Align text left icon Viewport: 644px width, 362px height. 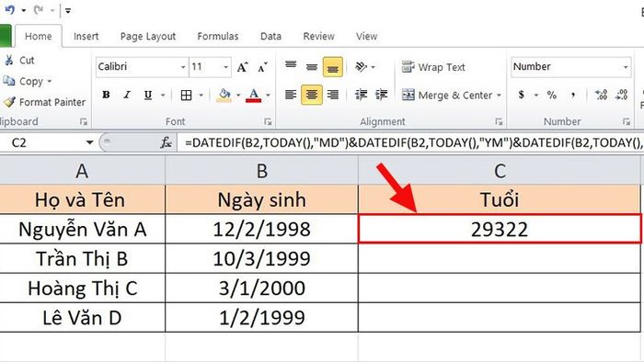tap(291, 96)
